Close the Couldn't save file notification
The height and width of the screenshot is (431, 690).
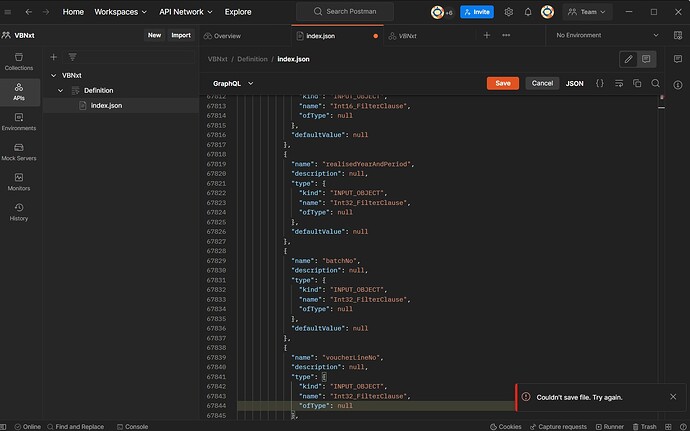[x=673, y=397]
